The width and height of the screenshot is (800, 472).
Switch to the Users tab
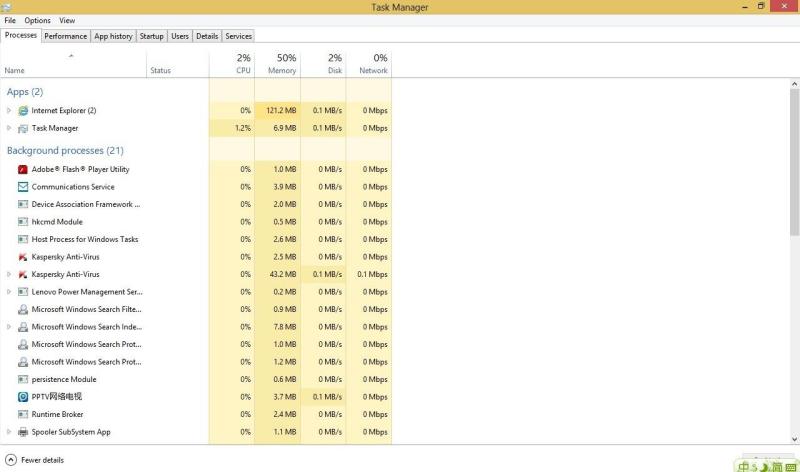pos(180,36)
